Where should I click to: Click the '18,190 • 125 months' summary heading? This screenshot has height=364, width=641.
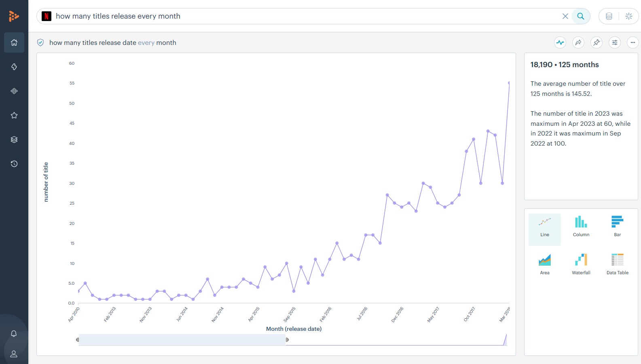[x=565, y=65]
